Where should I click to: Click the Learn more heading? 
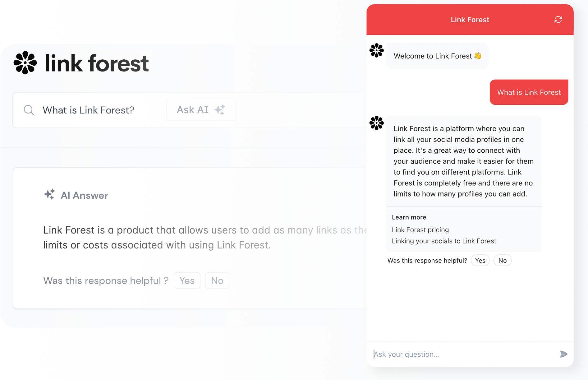409,217
